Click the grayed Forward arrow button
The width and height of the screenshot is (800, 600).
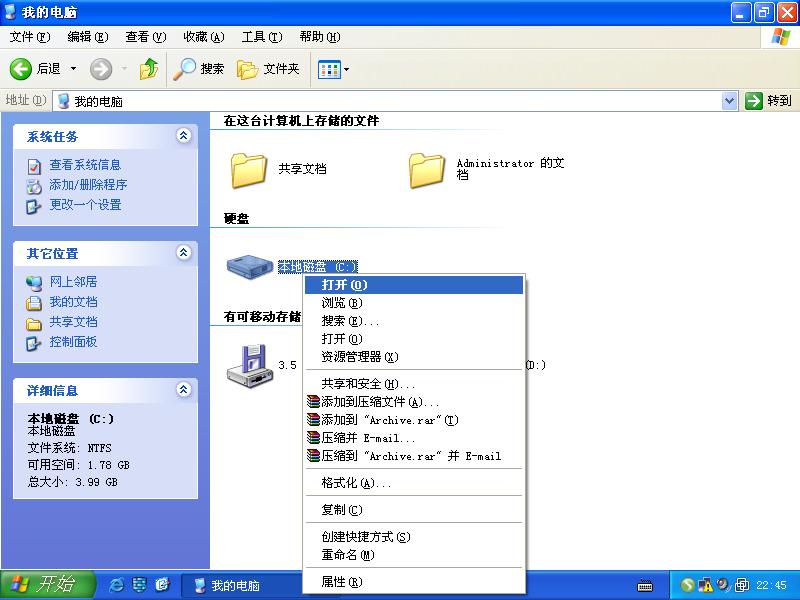point(101,68)
